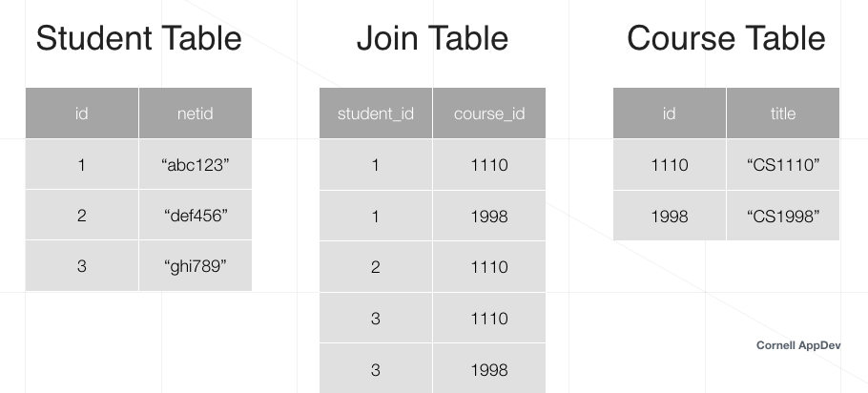
Task: Click Student Table id cell 3
Action: click(x=82, y=266)
